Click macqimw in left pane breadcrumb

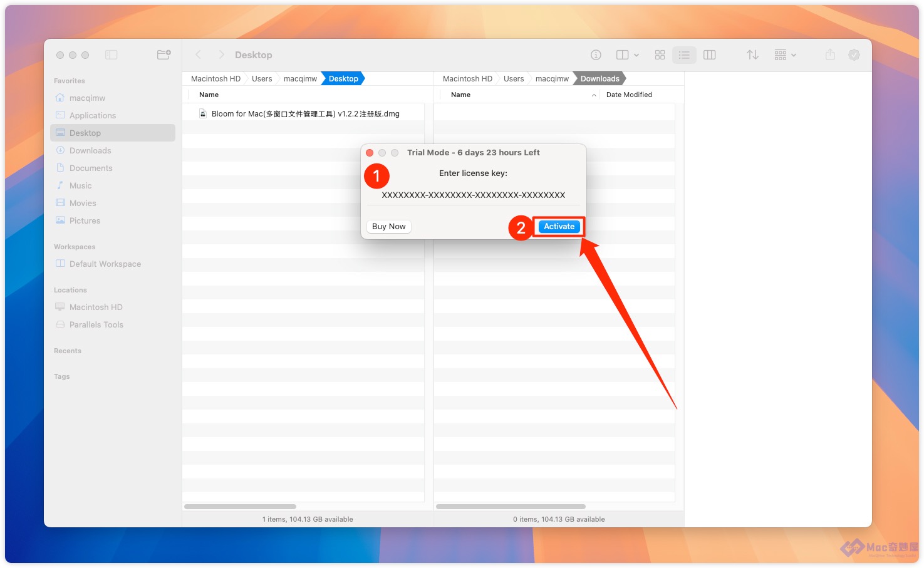(x=300, y=78)
